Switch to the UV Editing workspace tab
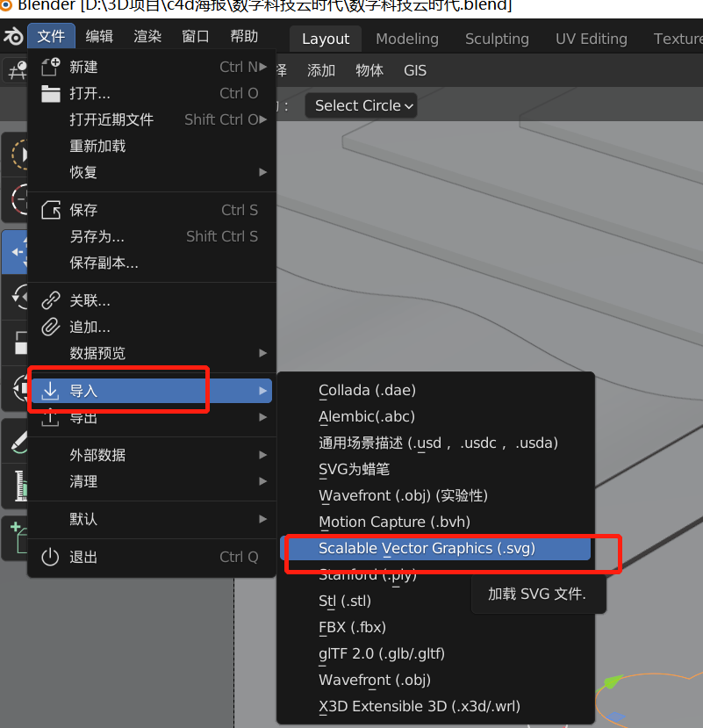This screenshot has height=728, width=703. (592, 39)
